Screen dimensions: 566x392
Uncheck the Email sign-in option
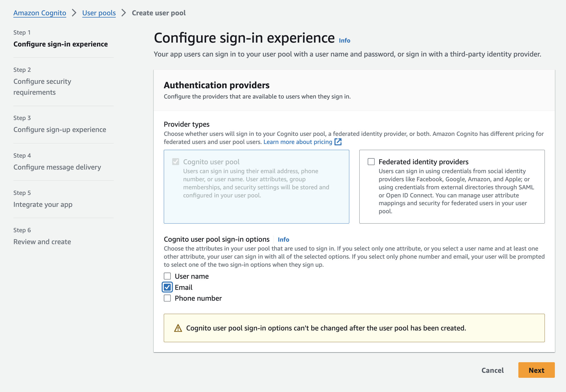(167, 287)
